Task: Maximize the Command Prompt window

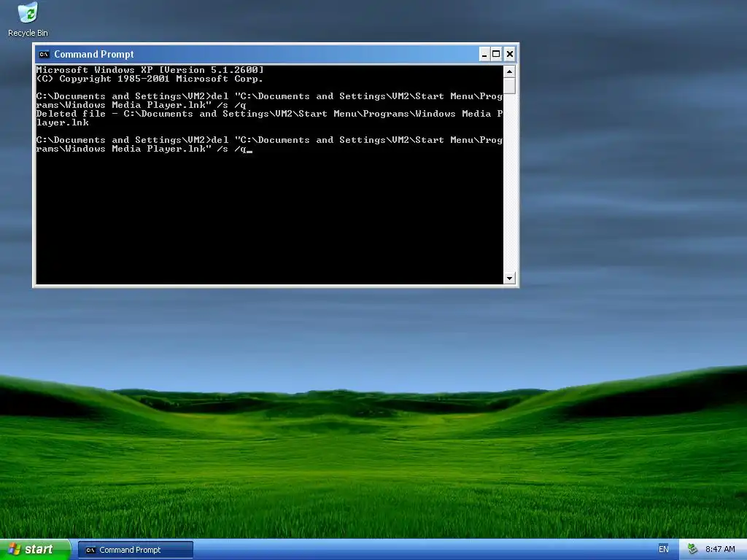Action: coord(496,54)
